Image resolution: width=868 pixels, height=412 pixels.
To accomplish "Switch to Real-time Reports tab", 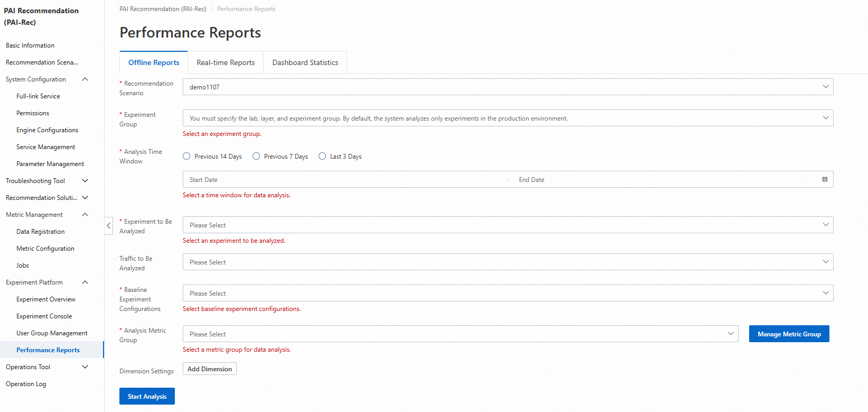I will (226, 62).
